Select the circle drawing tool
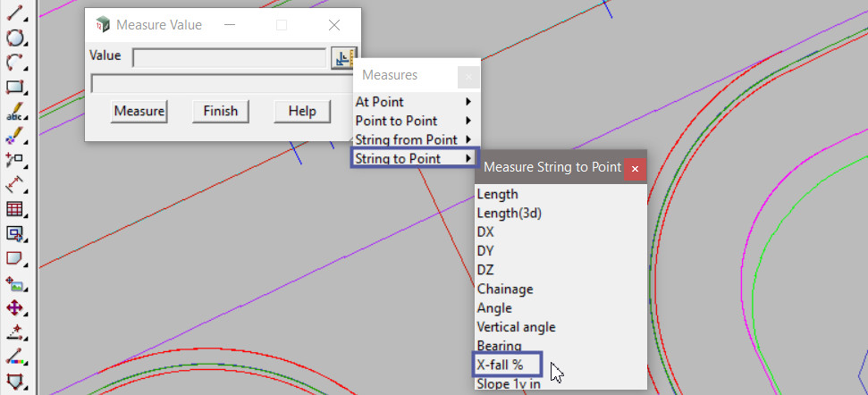This screenshot has width=868, height=395. click(13, 38)
